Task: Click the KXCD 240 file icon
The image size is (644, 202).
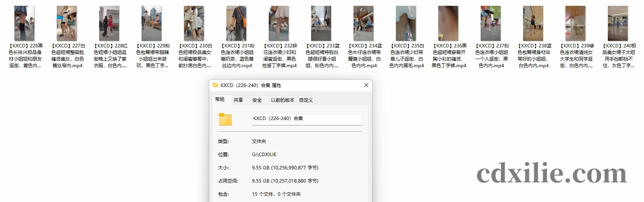Action: tap(618, 23)
